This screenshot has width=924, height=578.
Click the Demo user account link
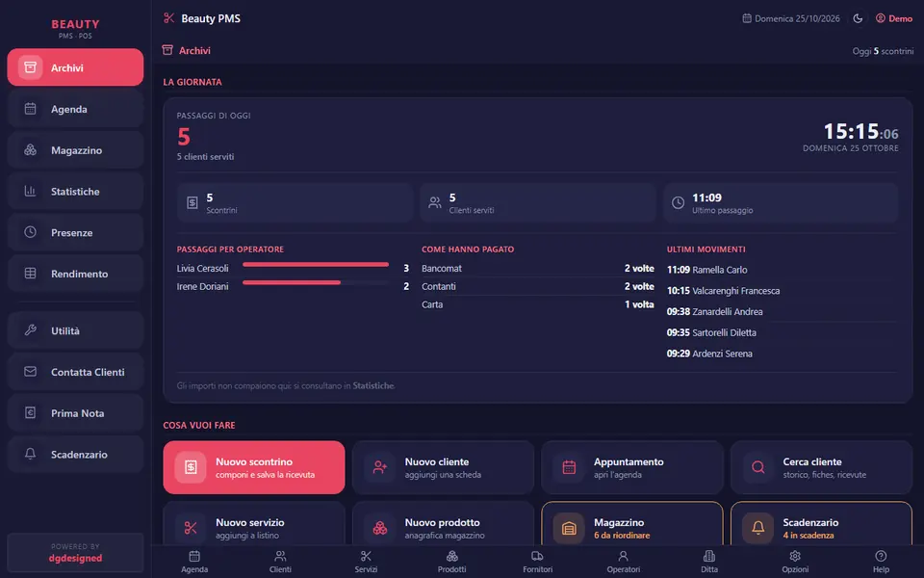point(894,18)
